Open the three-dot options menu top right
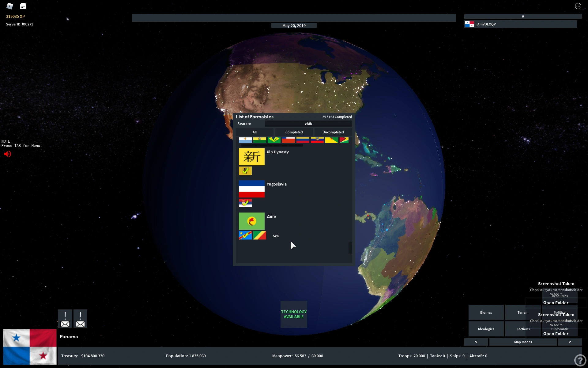Viewport: 588px width, 368px height. pos(578,6)
